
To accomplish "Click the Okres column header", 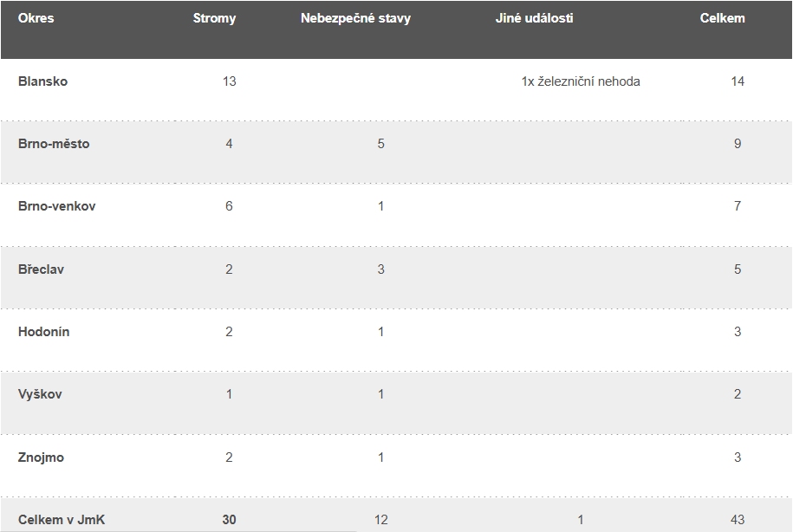I will (36, 18).
